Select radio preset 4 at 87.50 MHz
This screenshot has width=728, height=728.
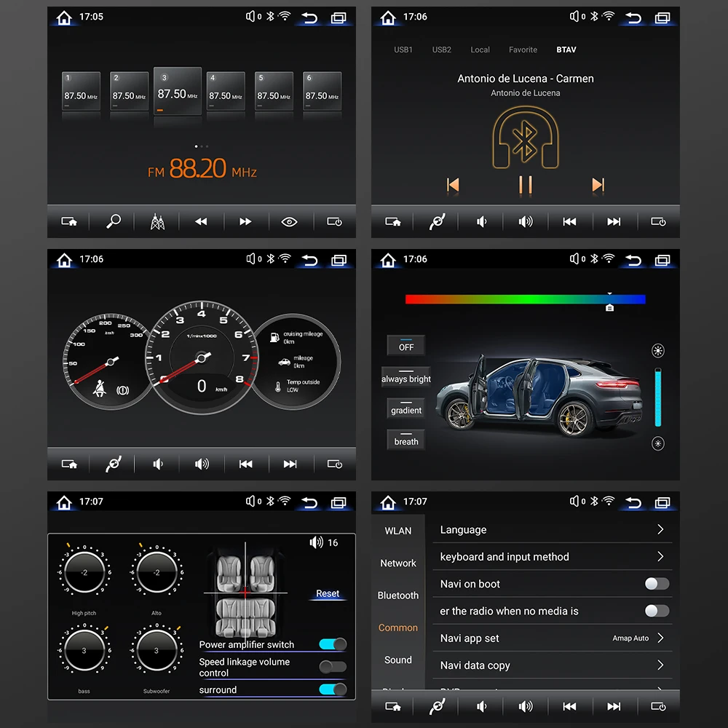click(226, 91)
